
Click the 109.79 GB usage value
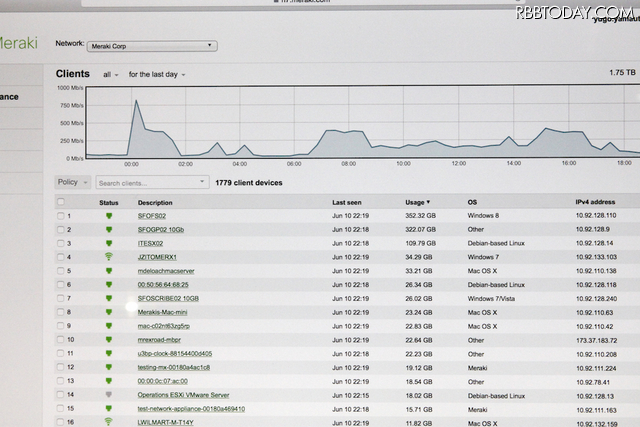[x=420, y=243]
